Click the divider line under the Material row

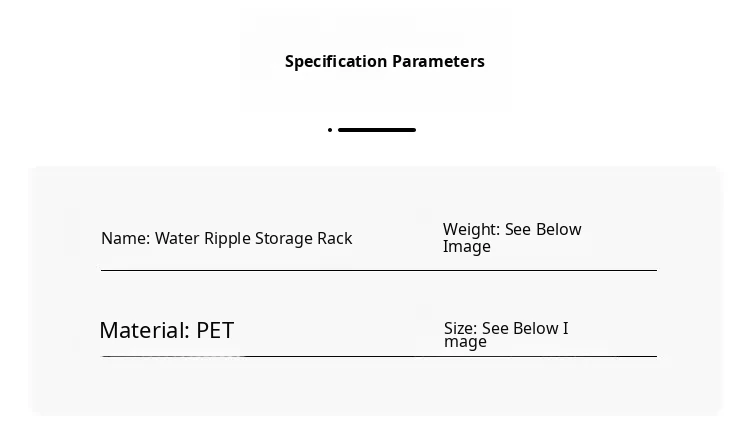pyautogui.click(x=378, y=356)
